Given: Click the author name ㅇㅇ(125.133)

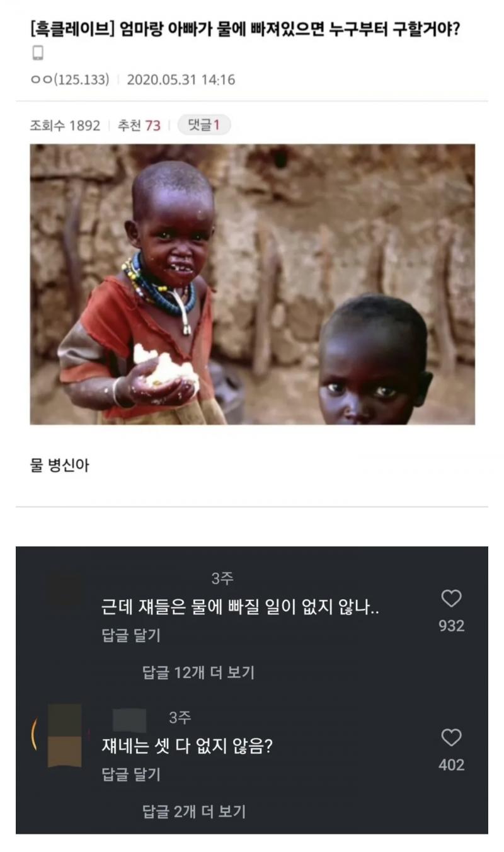Looking at the screenshot, I should tap(69, 80).
